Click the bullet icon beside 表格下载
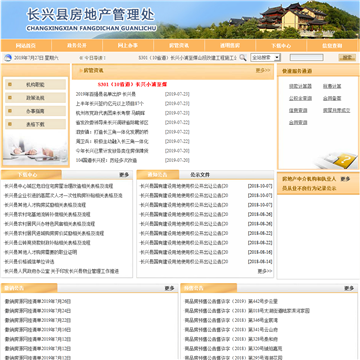The width and height of the screenshot is (360, 360). coord(10,124)
